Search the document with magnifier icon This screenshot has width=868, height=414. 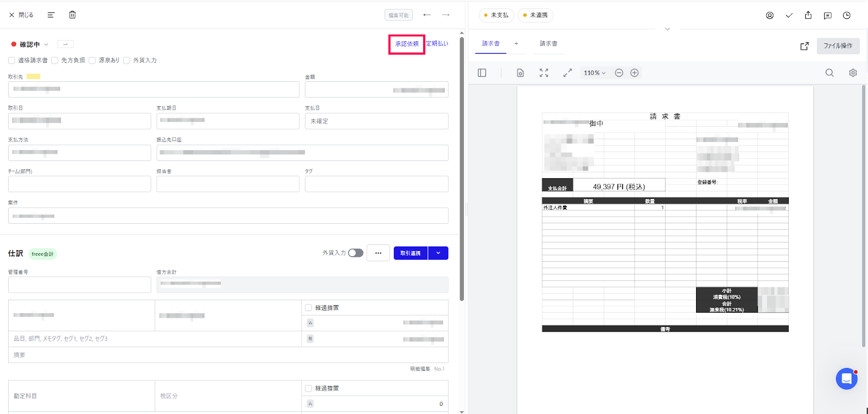tap(829, 73)
